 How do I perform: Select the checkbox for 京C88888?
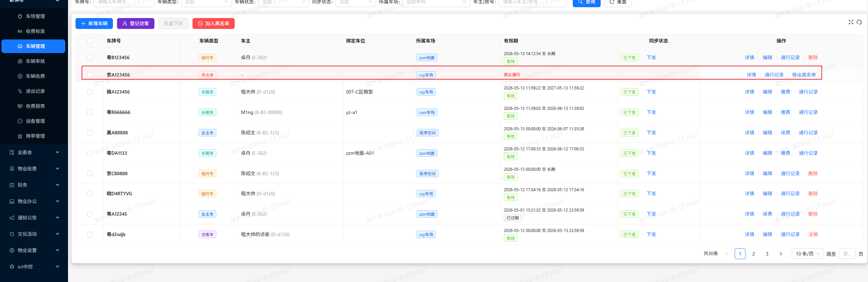pyautogui.click(x=90, y=173)
